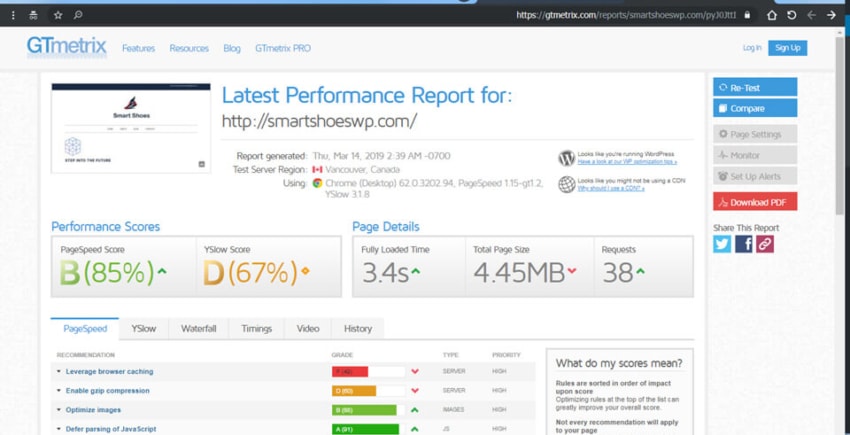This screenshot has height=435, width=850.
Task: Bookmark page with star icon
Action: point(58,15)
